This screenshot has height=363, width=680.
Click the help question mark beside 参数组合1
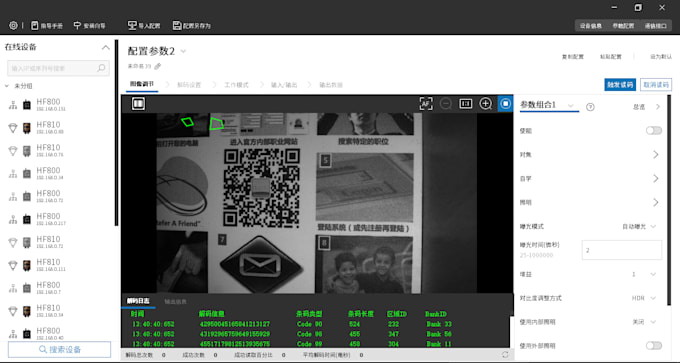(590, 107)
